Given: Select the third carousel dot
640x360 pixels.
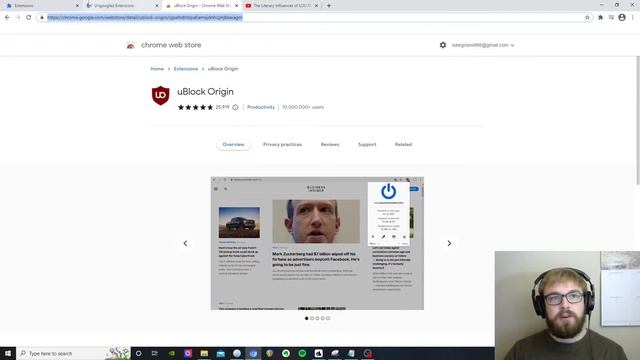Looking at the screenshot, I should (317, 318).
